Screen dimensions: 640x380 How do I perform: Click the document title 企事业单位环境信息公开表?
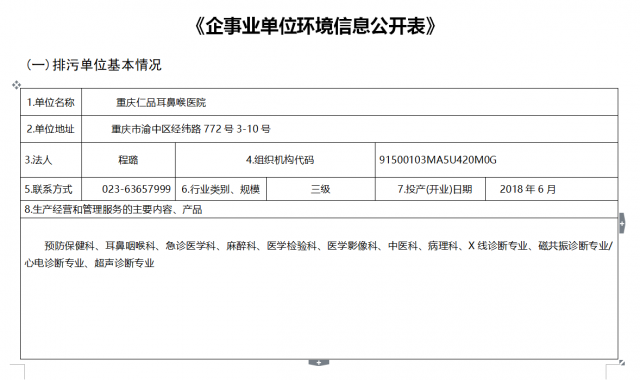(315, 26)
